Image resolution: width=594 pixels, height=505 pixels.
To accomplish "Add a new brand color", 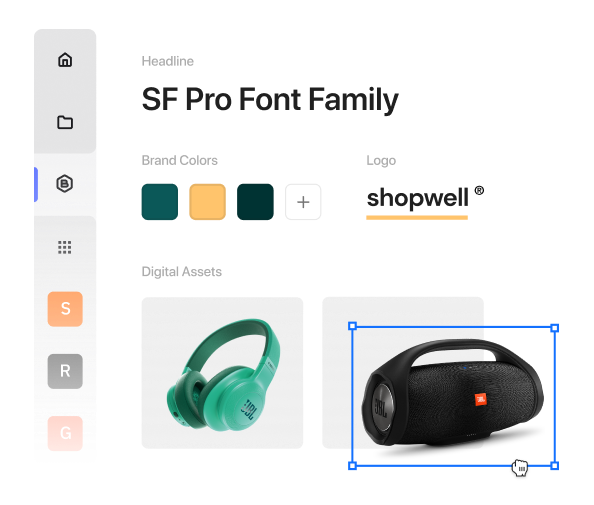I will coord(303,202).
